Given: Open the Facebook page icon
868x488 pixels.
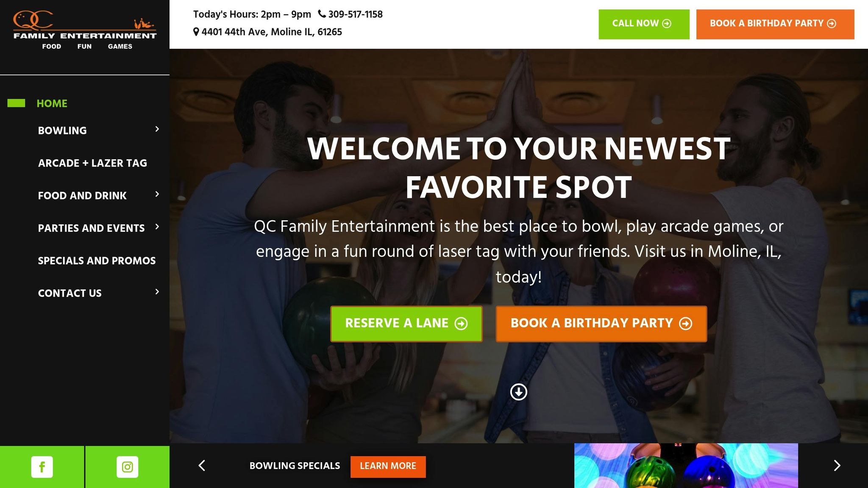Looking at the screenshot, I should coord(42,467).
